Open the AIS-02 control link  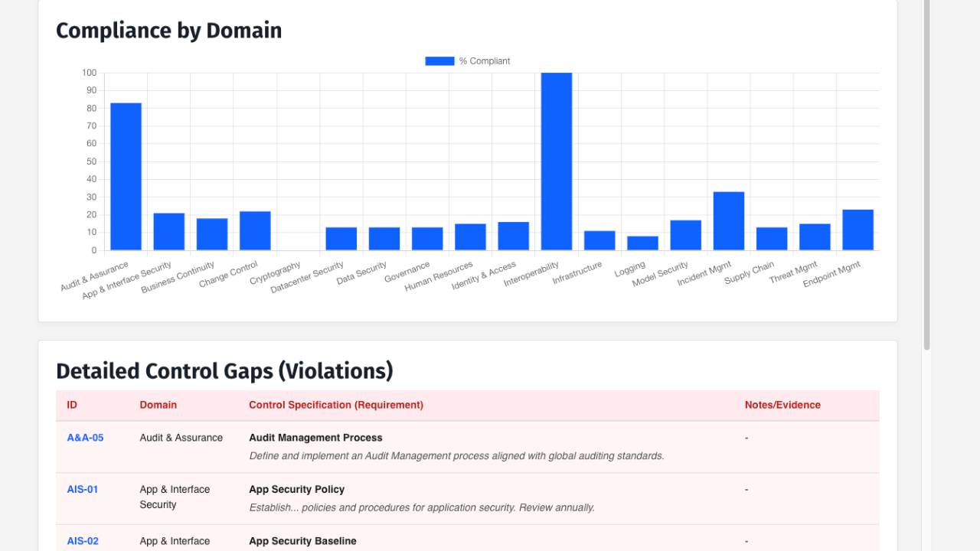point(83,541)
